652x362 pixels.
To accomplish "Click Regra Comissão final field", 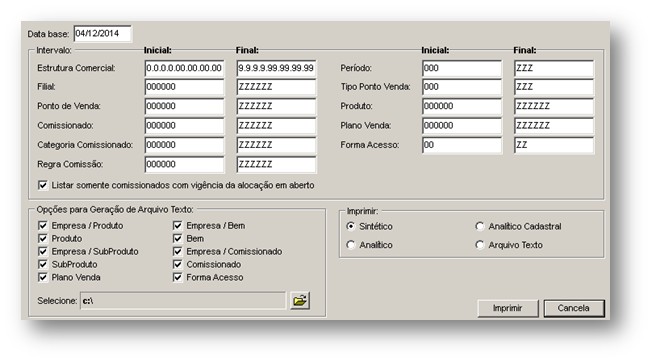I will click(x=277, y=165).
